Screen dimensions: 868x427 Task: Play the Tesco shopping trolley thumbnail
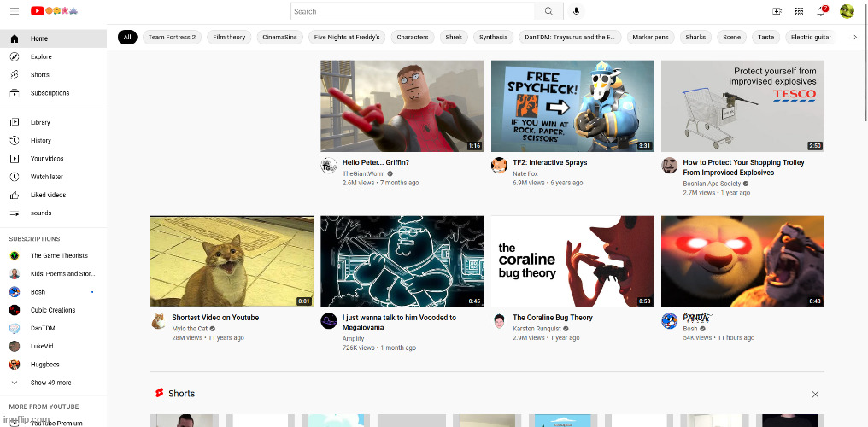click(x=743, y=106)
